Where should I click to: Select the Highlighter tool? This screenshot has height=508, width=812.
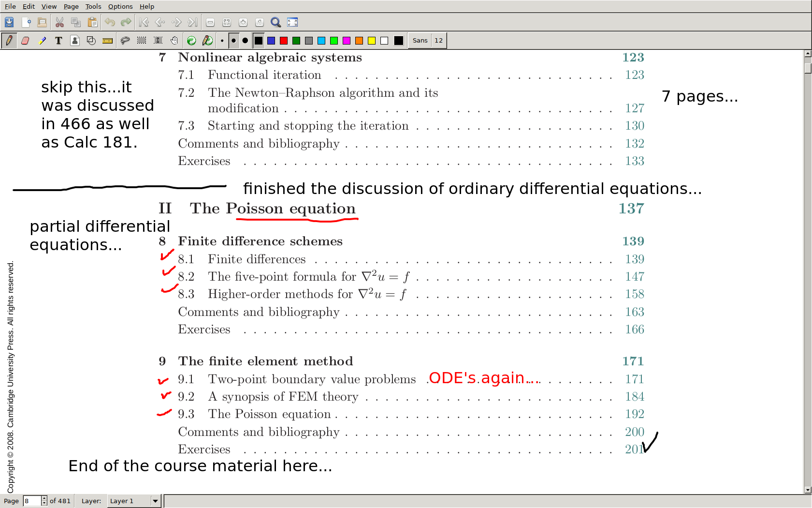(43, 41)
